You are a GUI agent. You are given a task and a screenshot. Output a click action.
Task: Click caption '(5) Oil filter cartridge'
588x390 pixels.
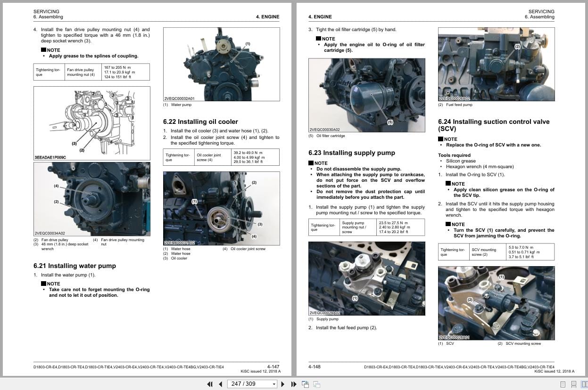(x=327, y=136)
